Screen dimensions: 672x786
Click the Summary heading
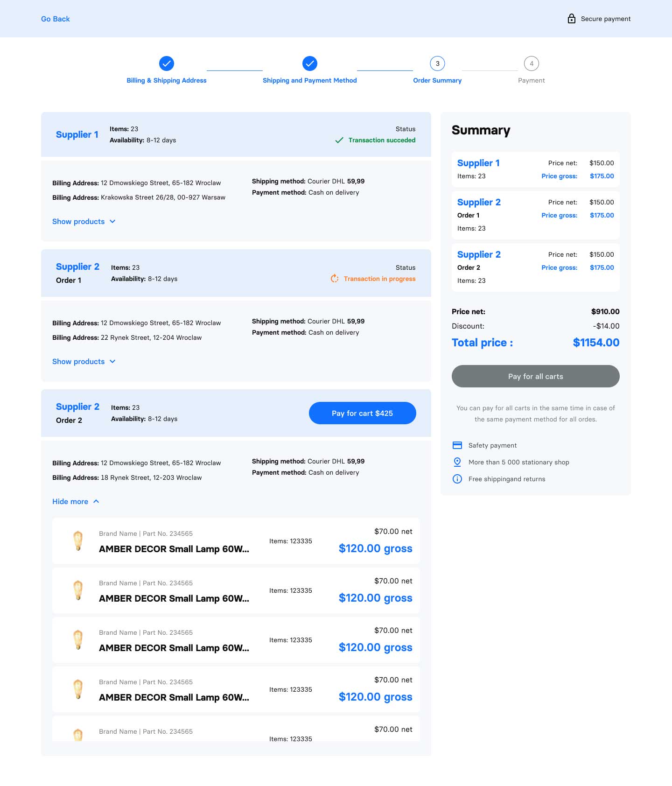[481, 130]
